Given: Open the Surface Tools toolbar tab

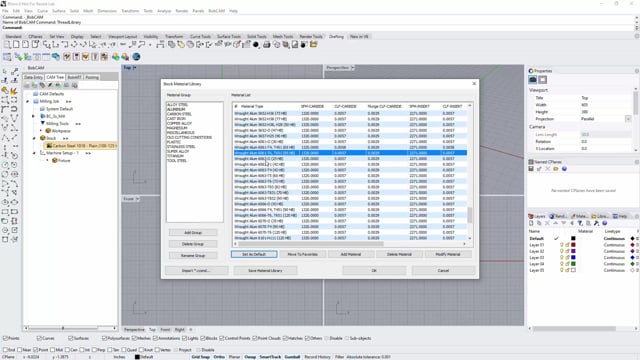Looking at the screenshot, I should pos(229,37).
